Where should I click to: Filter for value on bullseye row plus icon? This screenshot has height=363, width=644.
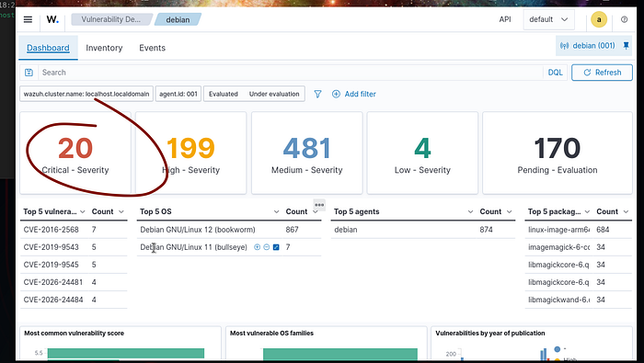(x=257, y=247)
